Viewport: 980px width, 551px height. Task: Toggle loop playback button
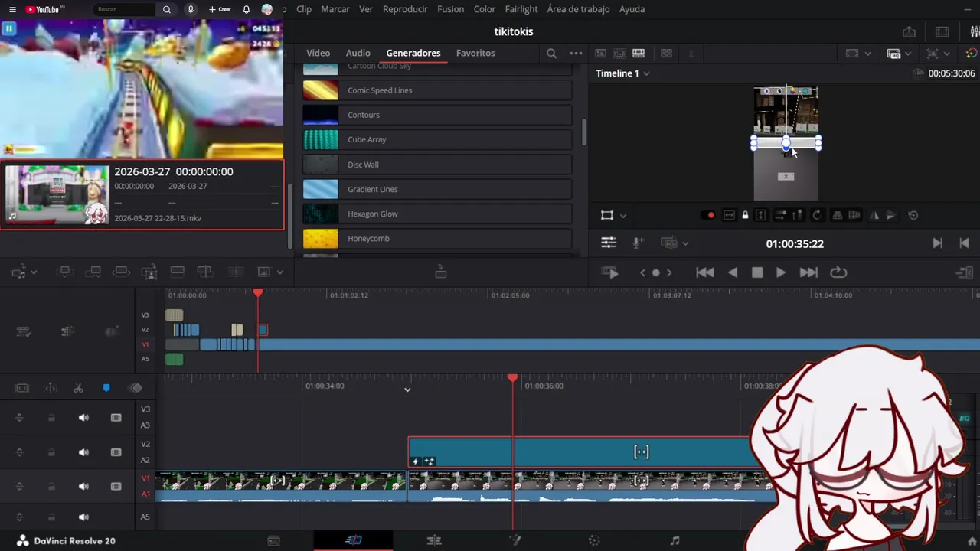[838, 272]
